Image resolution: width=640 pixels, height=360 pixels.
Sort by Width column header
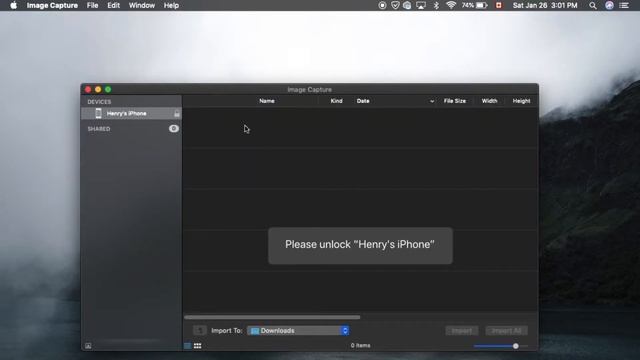(x=489, y=101)
